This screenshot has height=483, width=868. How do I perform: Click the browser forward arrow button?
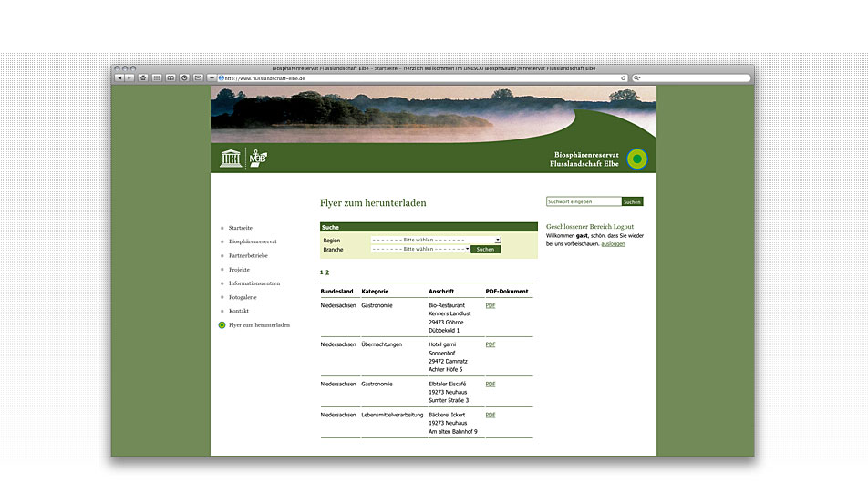(129, 78)
